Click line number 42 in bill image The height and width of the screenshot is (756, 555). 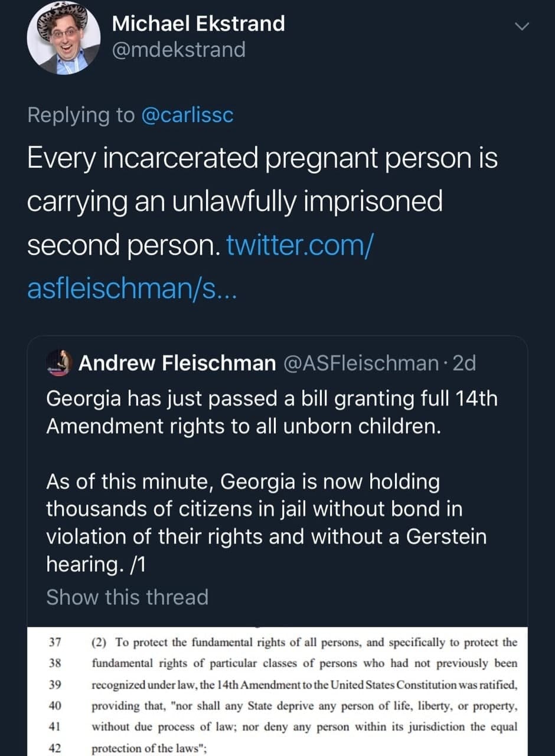[x=54, y=747]
